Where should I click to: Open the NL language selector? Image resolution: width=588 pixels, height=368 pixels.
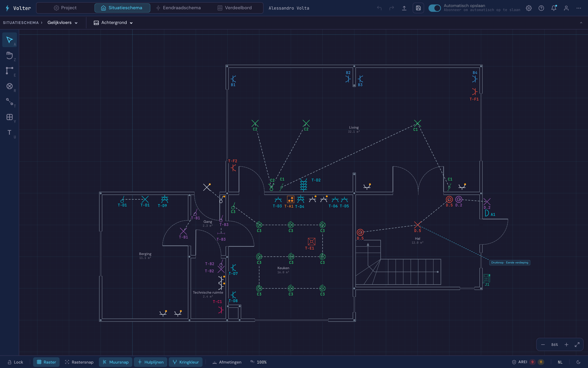[560, 362]
